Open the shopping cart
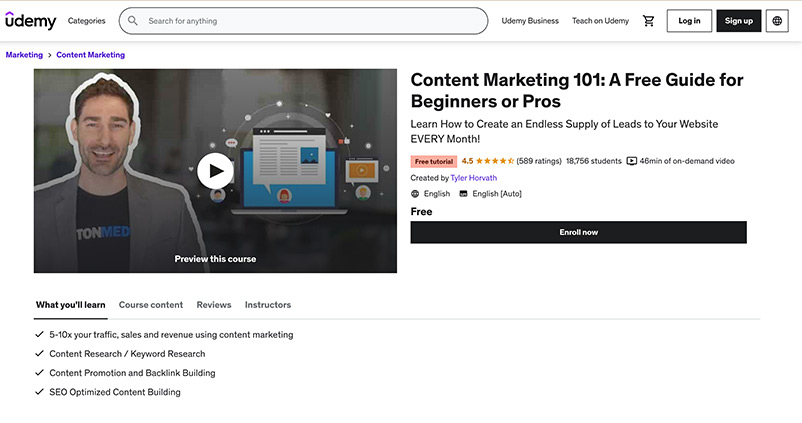The width and height of the screenshot is (802, 423). [x=649, y=21]
